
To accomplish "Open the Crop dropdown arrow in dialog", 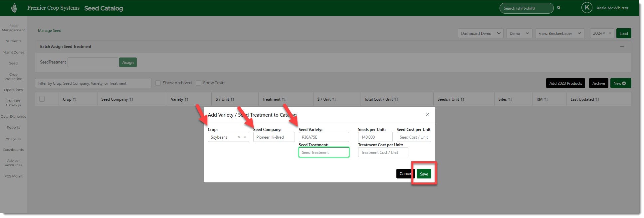I will [x=245, y=137].
